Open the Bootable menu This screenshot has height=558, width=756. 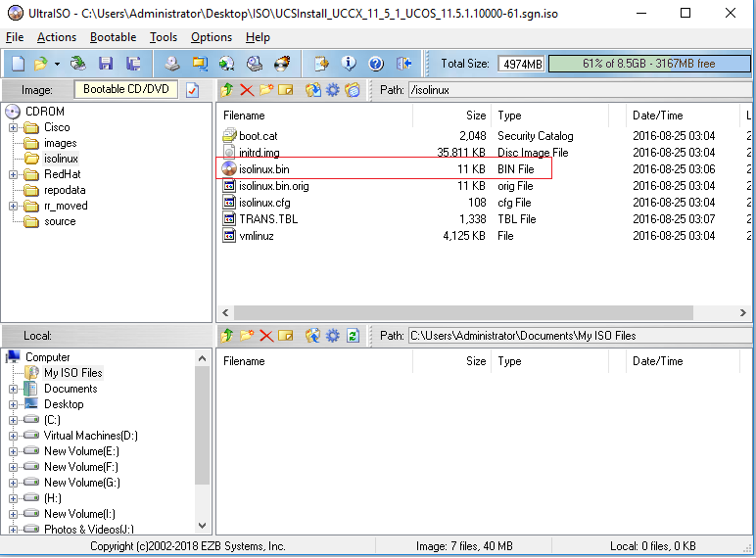(113, 37)
